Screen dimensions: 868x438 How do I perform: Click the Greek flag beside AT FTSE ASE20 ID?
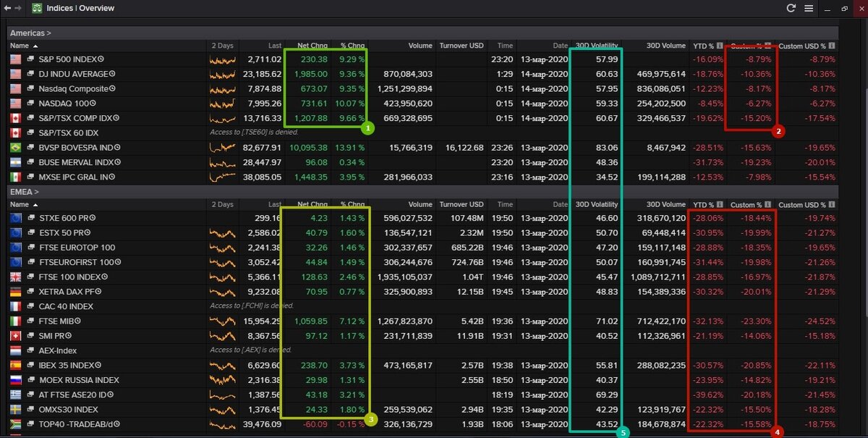tap(15, 395)
